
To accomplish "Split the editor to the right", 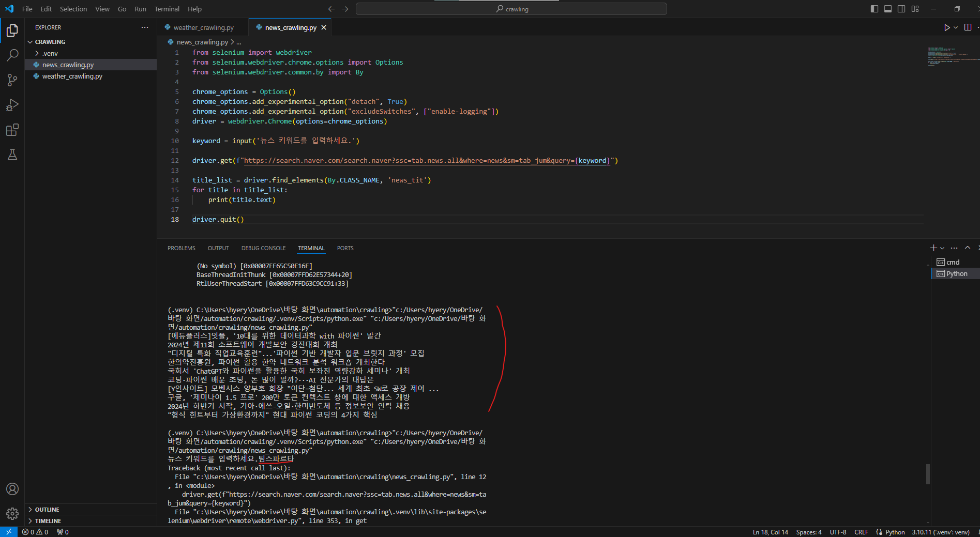I will click(x=968, y=27).
